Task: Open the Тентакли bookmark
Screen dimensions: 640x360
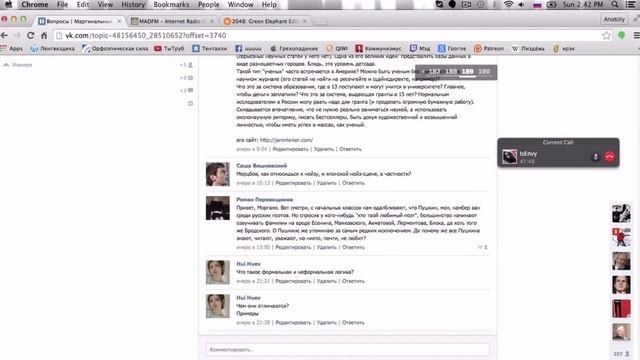Action: coord(209,49)
